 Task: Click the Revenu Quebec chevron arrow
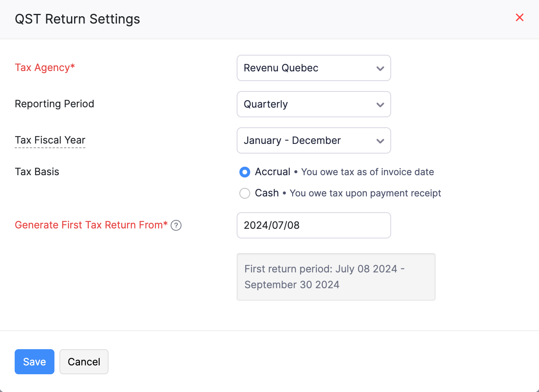(380, 68)
